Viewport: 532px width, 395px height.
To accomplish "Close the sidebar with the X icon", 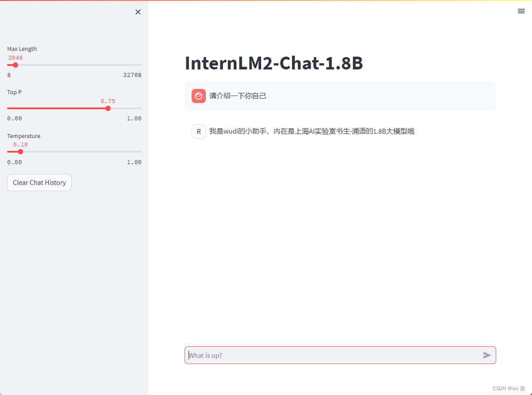I will click(x=138, y=12).
